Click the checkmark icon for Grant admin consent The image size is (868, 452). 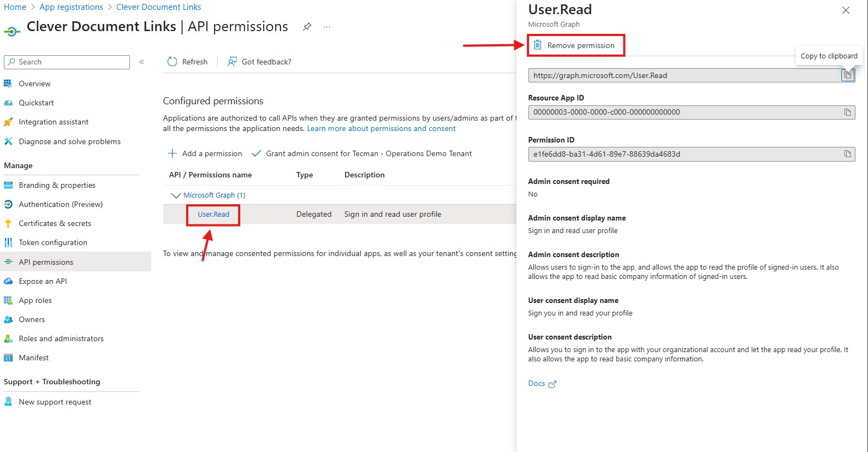[255, 153]
